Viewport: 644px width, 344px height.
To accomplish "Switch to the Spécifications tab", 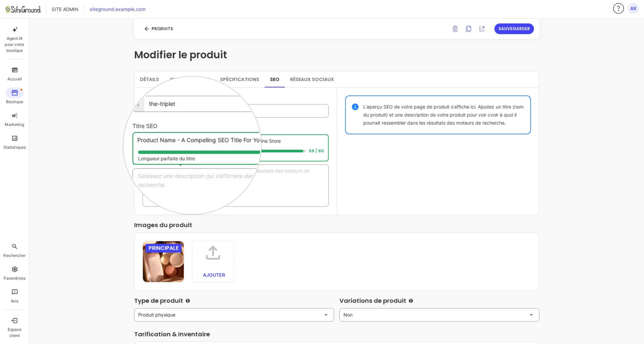I will (x=239, y=79).
